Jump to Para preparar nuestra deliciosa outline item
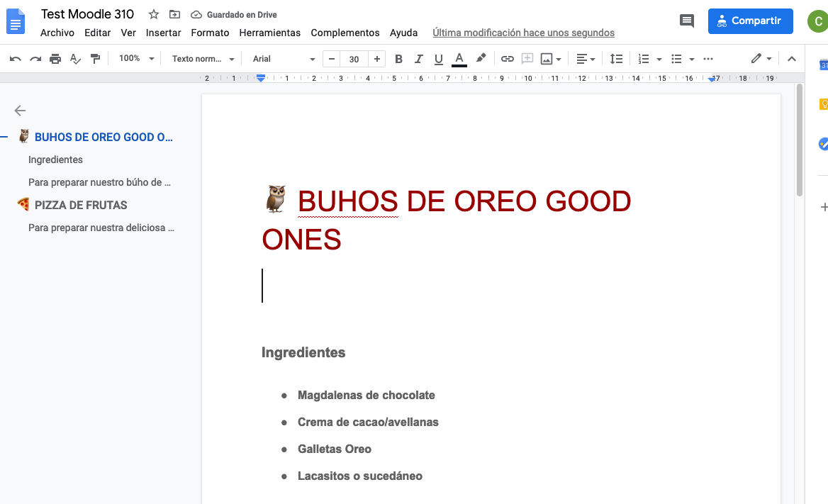The width and height of the screenshot is (828, 504). point(101,228)
